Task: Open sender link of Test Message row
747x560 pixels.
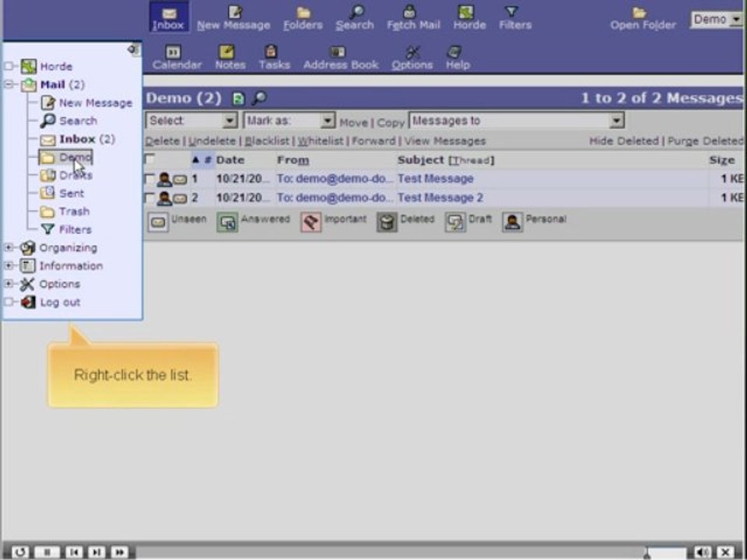Action: pyautogui.click(x=335, y=179)
